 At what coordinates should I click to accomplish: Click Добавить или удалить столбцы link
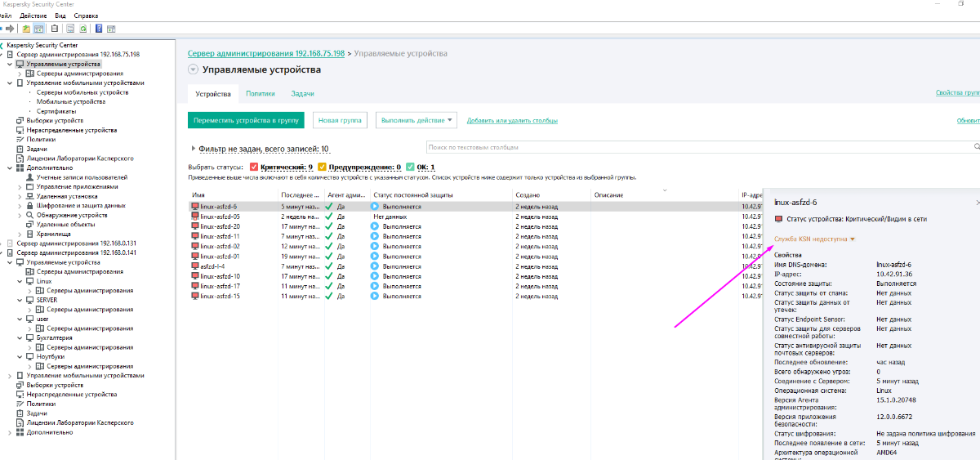(512, 121)
